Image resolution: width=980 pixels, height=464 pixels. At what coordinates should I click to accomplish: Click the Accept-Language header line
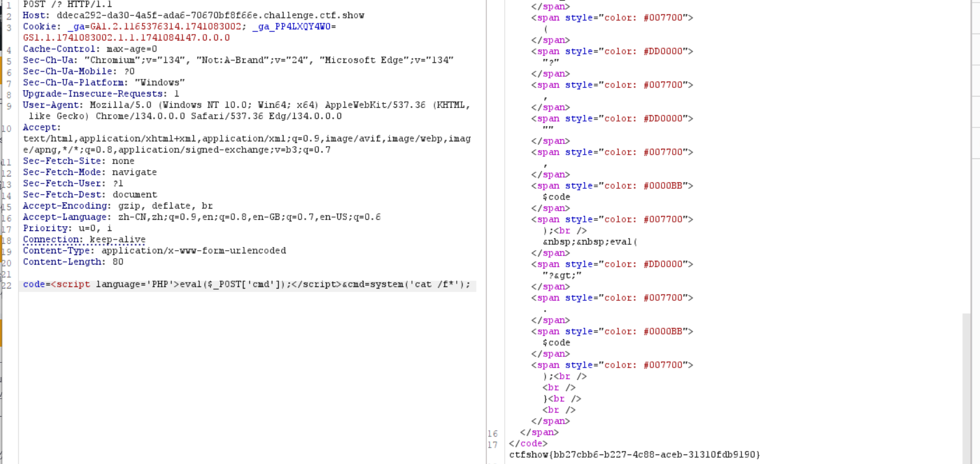(x=202, y=217)
